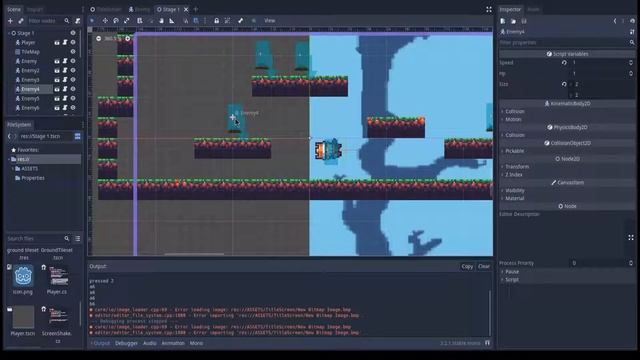Open the scene icon on the Enemy2 row
The width and height of the screenshot is (640, 360).
click(x=57, y=71)
